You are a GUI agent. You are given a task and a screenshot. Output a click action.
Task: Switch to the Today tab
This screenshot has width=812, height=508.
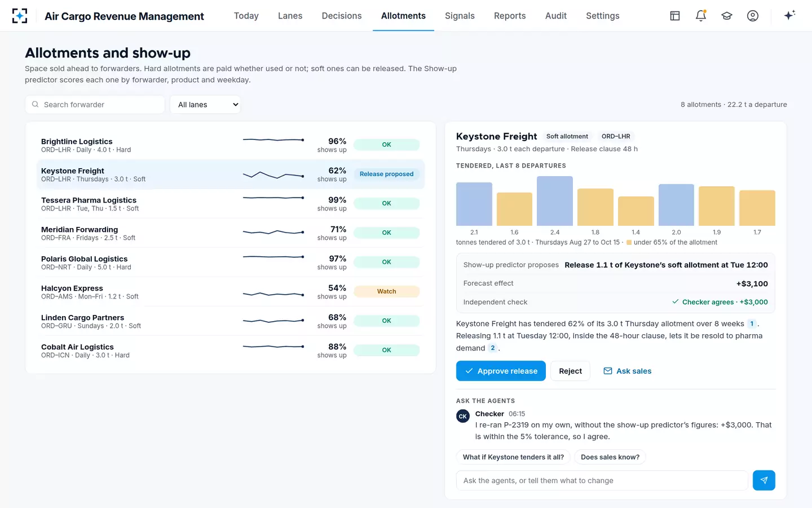pos(246,16)
